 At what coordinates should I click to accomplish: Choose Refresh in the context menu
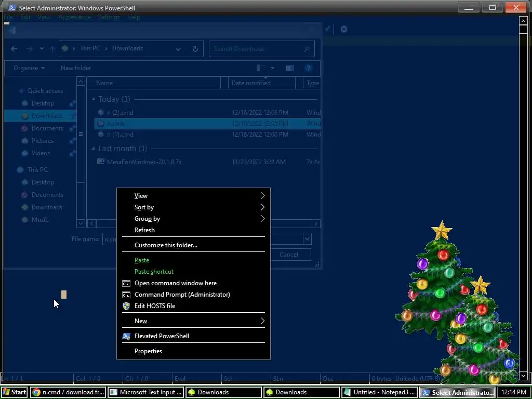tap(193, 230)
